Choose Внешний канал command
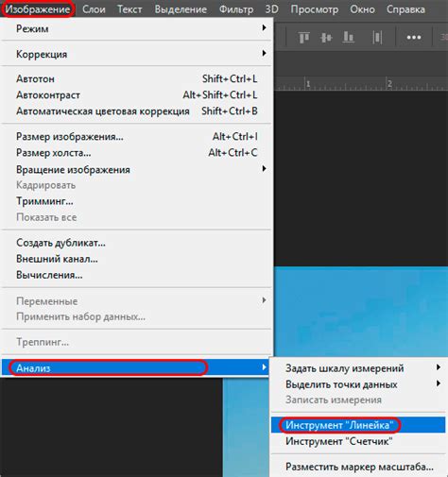The height and width of the screenshot is (477, 448). point(136,259)
